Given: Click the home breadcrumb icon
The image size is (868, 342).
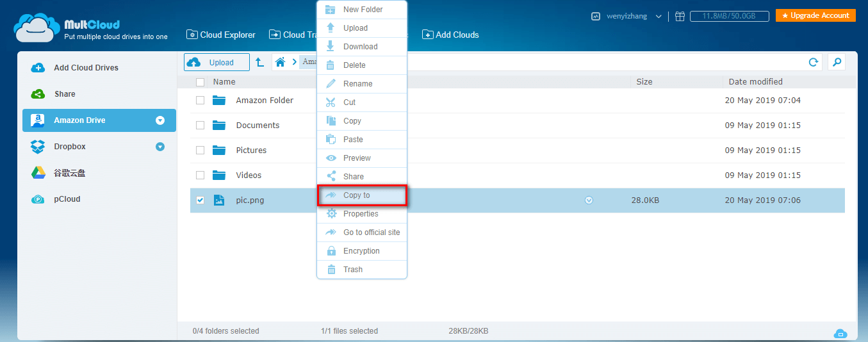Looking at the screenshot, I should (280, 62).
